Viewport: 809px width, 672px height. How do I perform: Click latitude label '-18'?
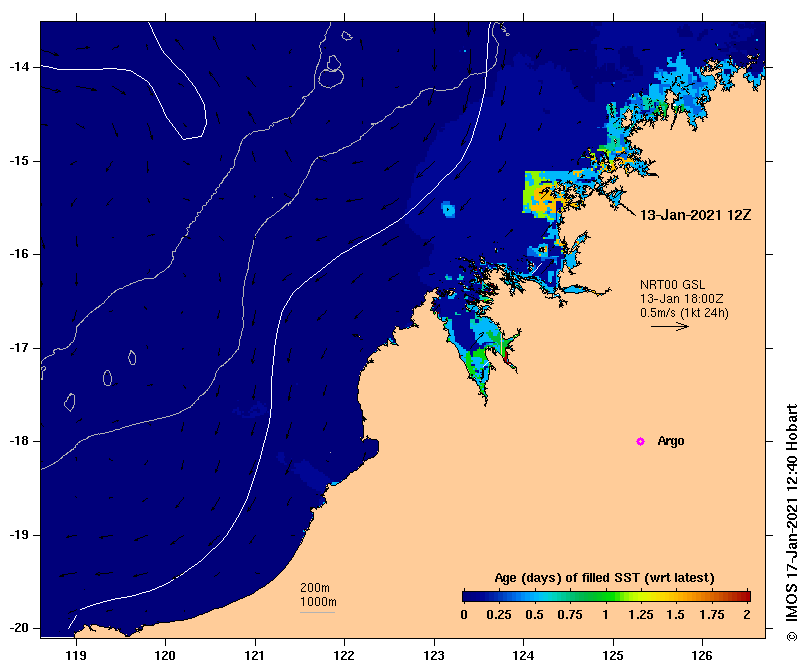pos(19,441)
